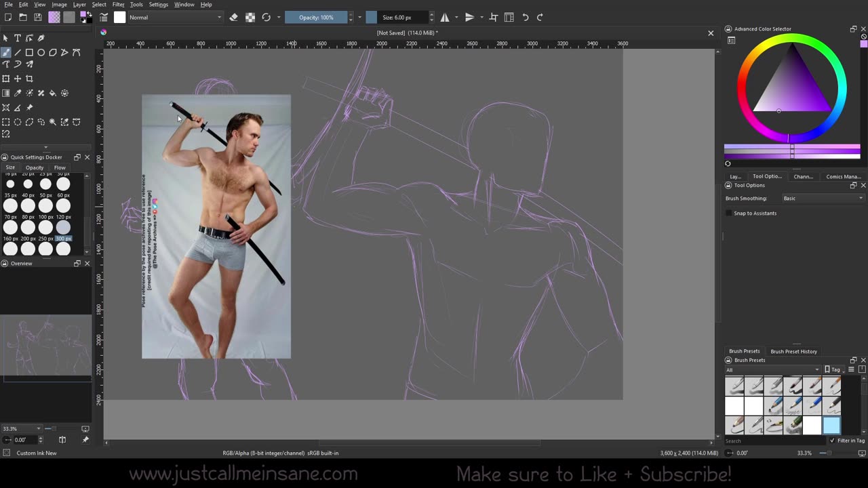Select the Measure distance tool
This screenshot has height=488, width=868.
pos(18,108)
